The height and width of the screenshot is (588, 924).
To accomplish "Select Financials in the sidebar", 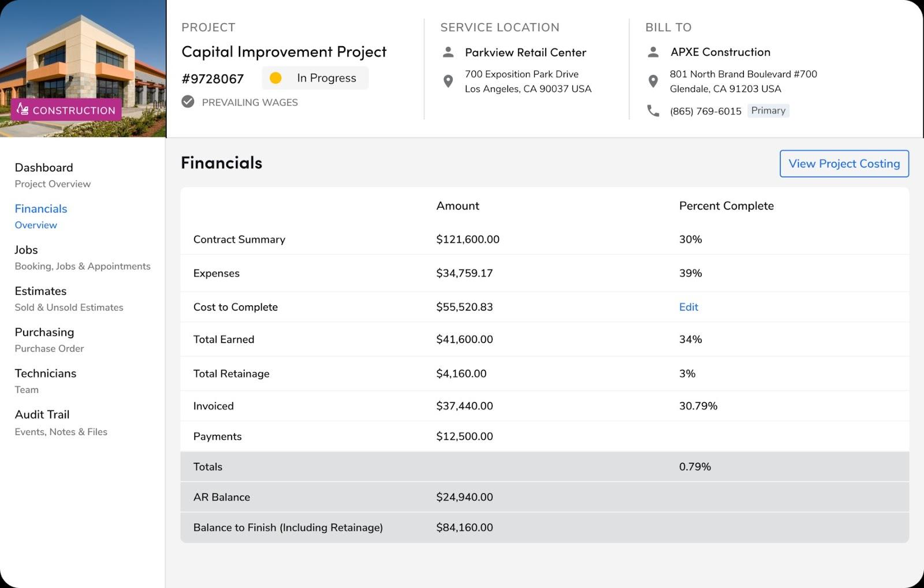I will pyautogui.click(x=41, y=209).
